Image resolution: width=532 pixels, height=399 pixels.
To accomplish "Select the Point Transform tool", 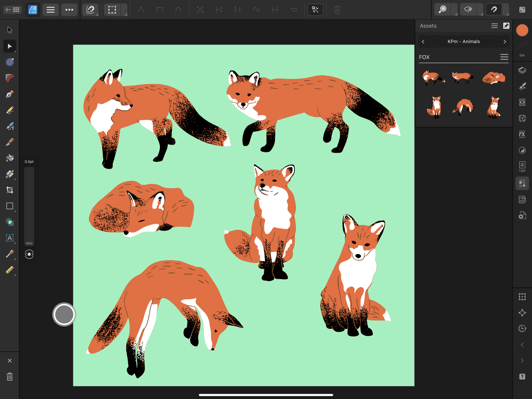I will click(10, 62).
